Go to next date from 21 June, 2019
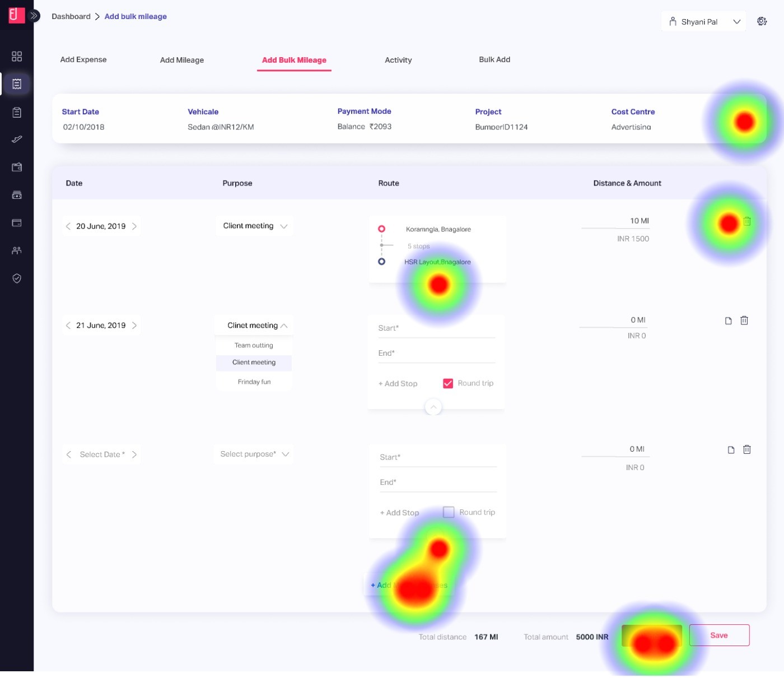 (x=134, y=326)
